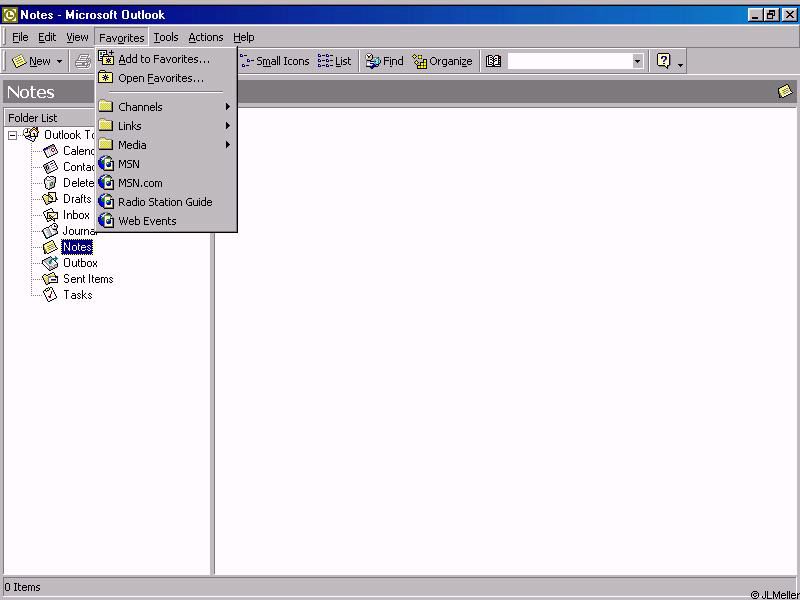Open the Sent Items folder
This screenshot has width=800, height=600.
pos(88,279)
